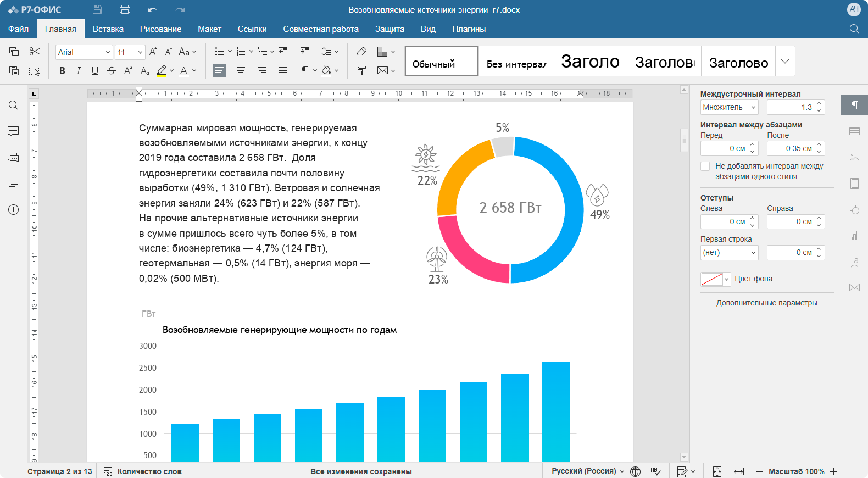This screenshot has width=868, height=478.
Task: Enable 'Не добавлять интервал' checkbox
Action: point(705,166)
